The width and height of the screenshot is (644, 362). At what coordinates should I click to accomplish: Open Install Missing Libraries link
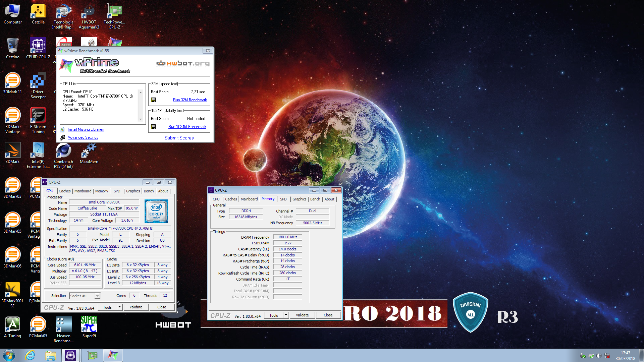[86, 129]
